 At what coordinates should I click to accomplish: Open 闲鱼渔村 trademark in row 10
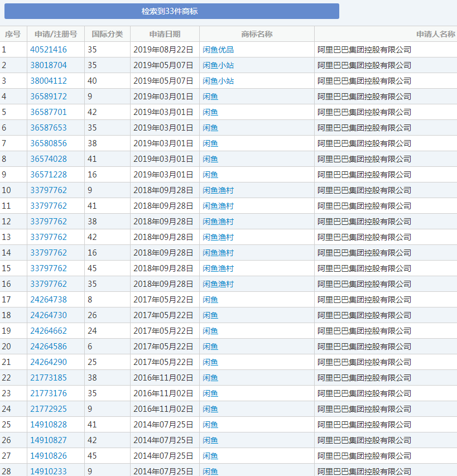pos(218,190)
